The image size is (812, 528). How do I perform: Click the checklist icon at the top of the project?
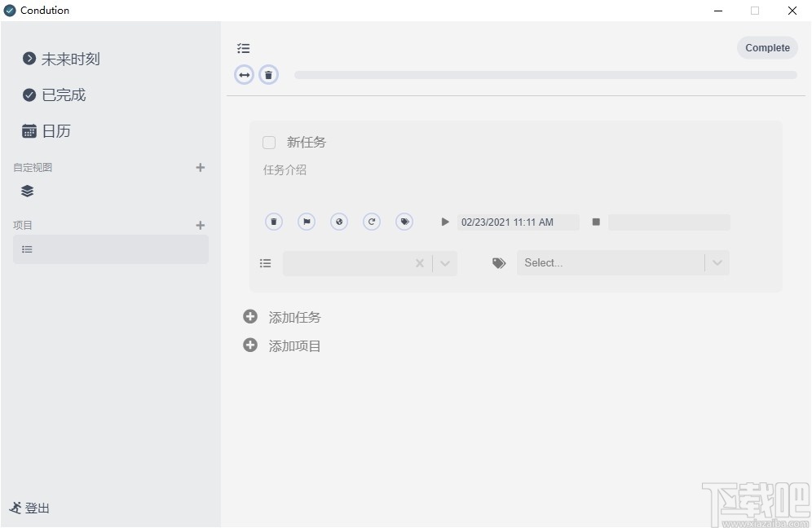click(244, 48)
